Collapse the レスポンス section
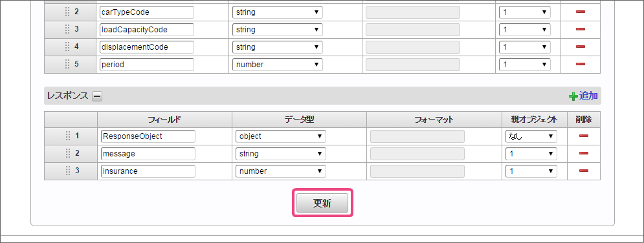This screenshot has width=644, height=243. click(x=97, y=96)
